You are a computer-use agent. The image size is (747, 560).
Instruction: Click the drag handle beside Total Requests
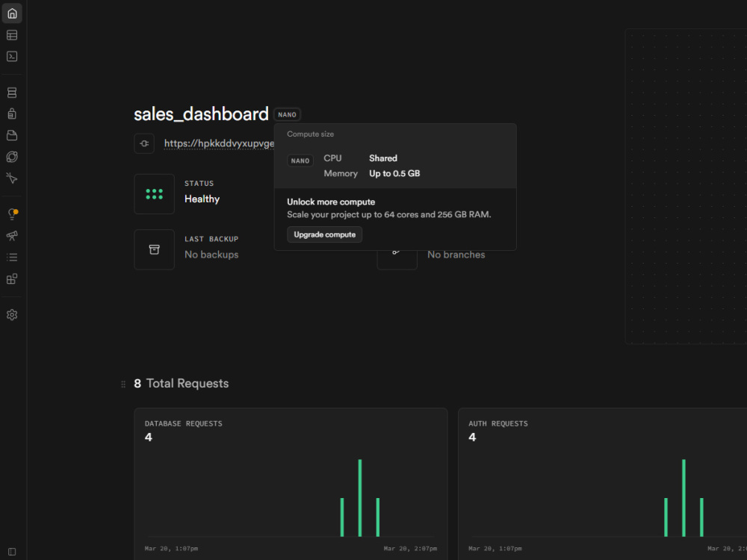point(123,384)
